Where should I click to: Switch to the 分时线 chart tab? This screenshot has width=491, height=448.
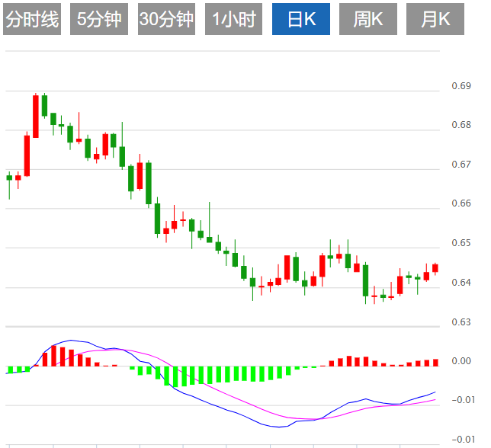click(32, 19)
